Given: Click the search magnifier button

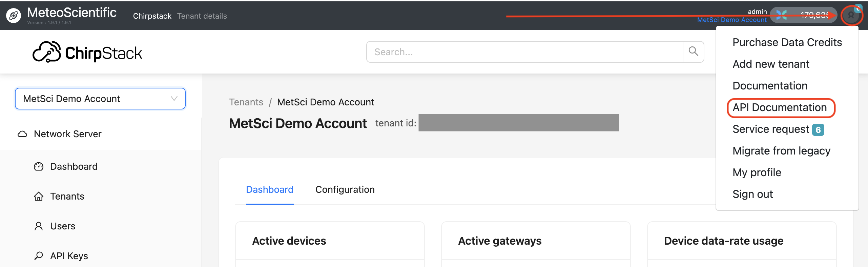Looking at the screenshot, I should coord(693,52).
